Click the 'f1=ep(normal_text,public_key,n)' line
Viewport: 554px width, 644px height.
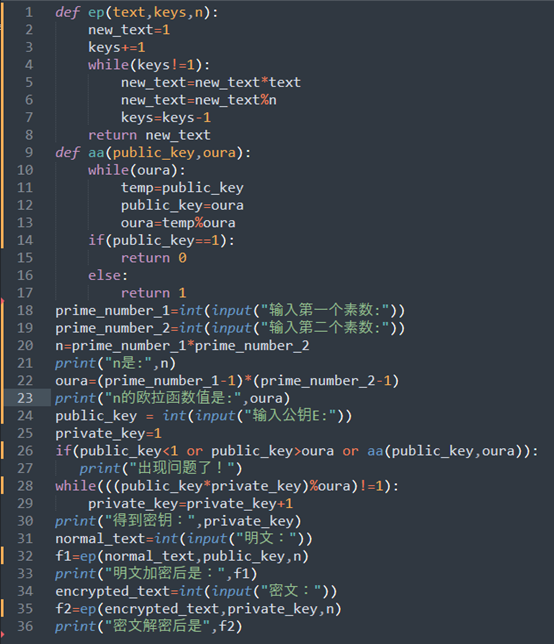point(182,557)
